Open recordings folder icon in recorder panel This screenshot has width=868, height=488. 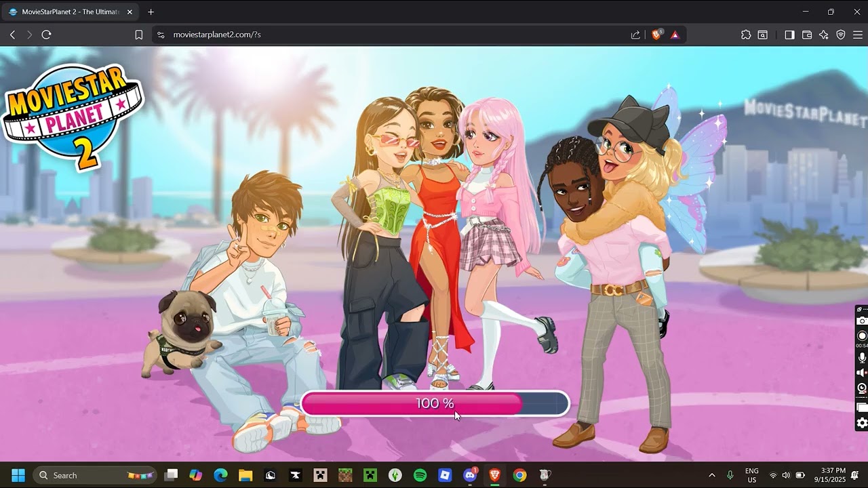click(862, 407)
